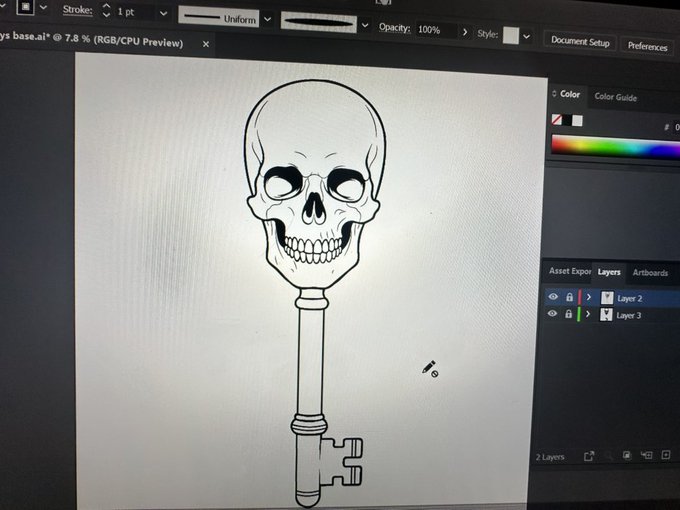The width and height of the screenshot is (680, 510).
Task: Decrease stroke weight with the down stepper arrow
Action: 106,15
